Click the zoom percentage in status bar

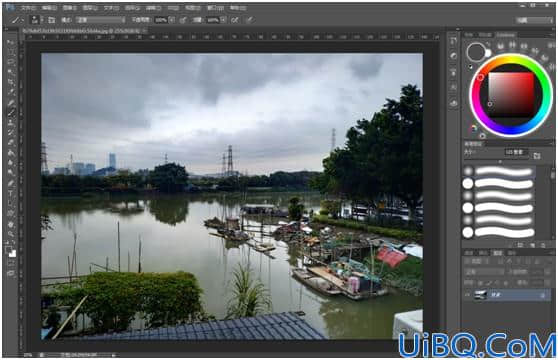(x=28, y=355)
